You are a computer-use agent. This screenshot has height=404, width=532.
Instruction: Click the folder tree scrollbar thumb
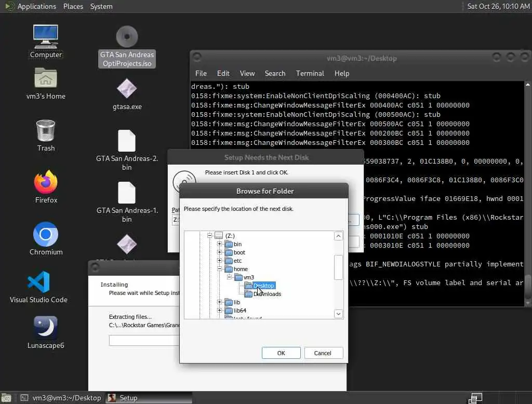[338, 267]
